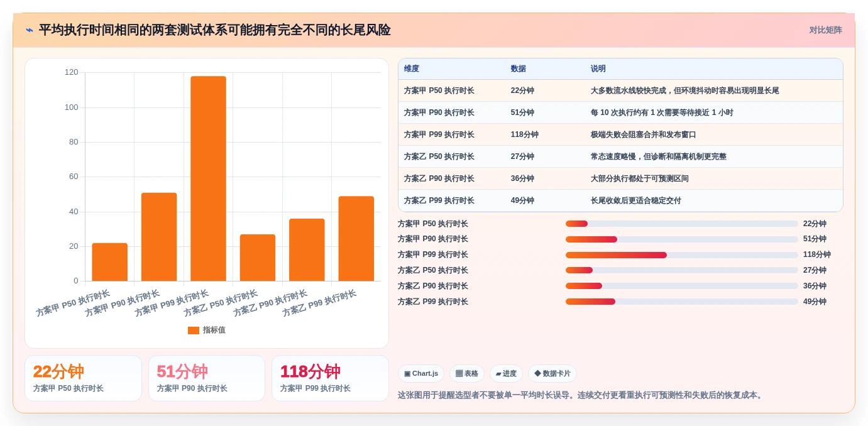Select table row 方案甲 P99 执行时长
The width and height of the screenshot is (868, 426).
(620, 134)
